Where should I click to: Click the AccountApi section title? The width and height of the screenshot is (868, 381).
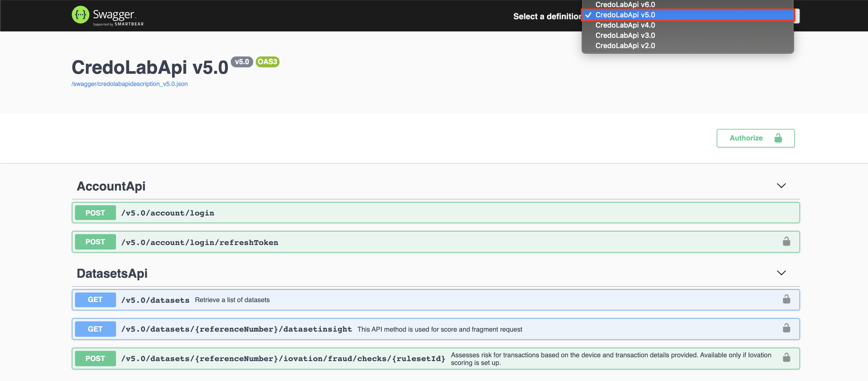(x=111, y=186)
